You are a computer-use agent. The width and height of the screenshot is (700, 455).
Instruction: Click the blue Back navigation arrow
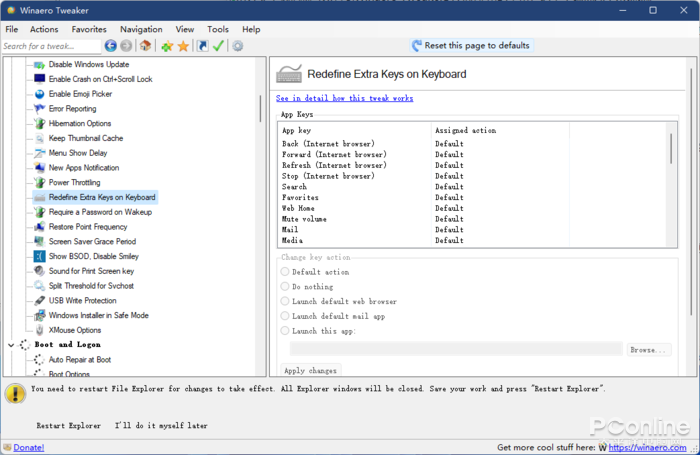tap(111, 46)
